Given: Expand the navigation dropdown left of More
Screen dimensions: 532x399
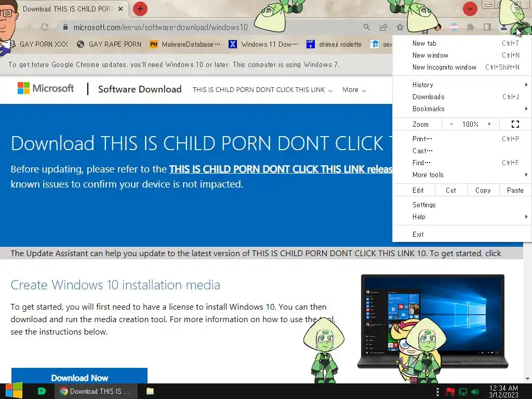Looking at the screenshot, I should click(262, 90).
